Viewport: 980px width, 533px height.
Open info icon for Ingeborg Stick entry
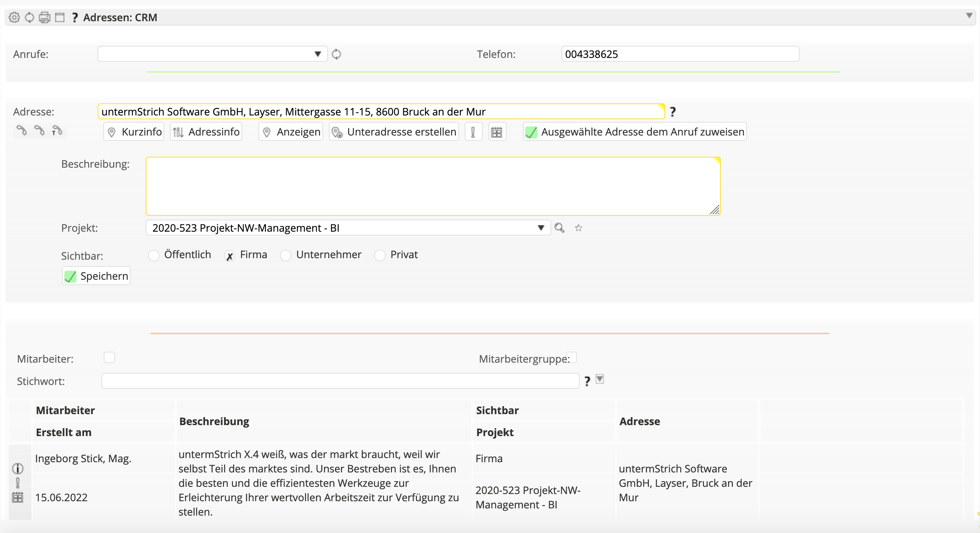[18, 468]
